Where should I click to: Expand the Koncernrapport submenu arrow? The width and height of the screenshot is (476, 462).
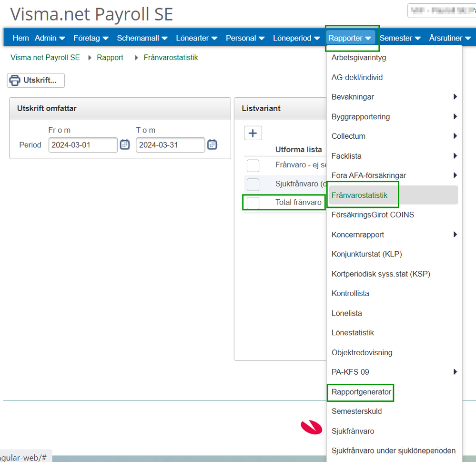(455, 235)
